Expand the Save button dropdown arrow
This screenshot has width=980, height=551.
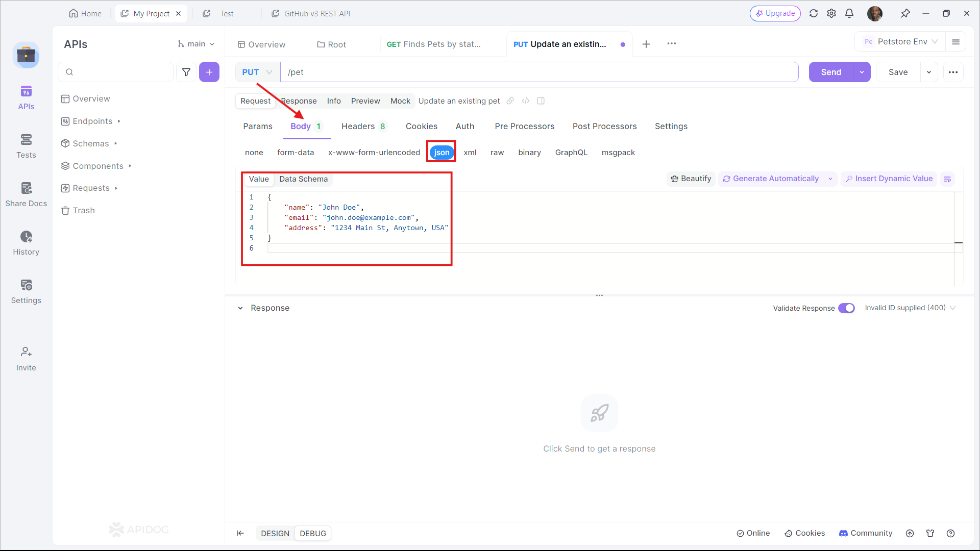click(x=929, y=72)
